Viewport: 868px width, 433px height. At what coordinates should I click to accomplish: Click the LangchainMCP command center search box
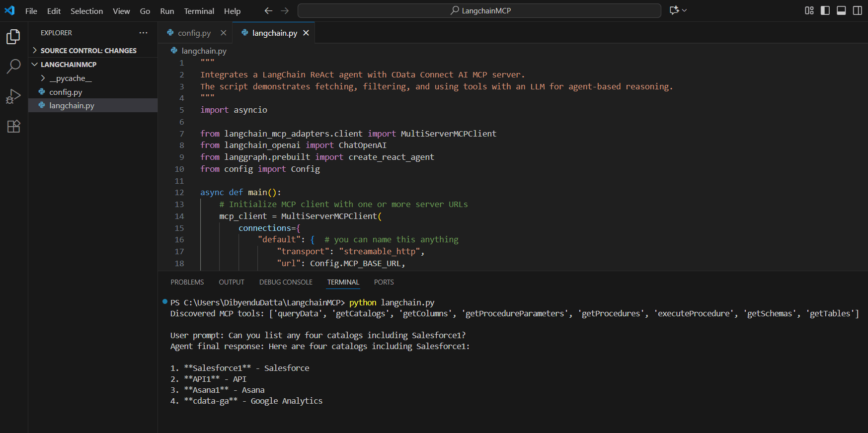(479, 10)
